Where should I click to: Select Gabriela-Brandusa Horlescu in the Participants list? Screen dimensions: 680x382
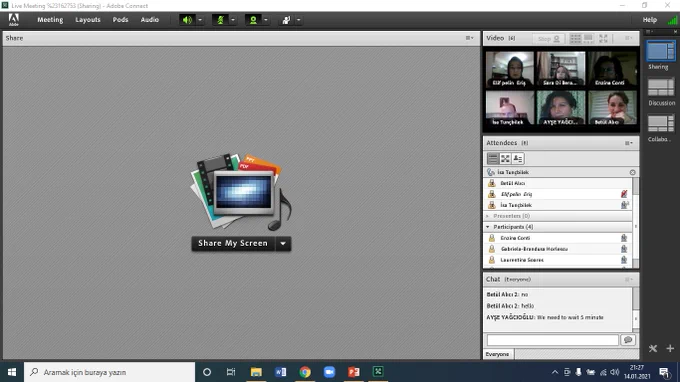tap(558, 249)
